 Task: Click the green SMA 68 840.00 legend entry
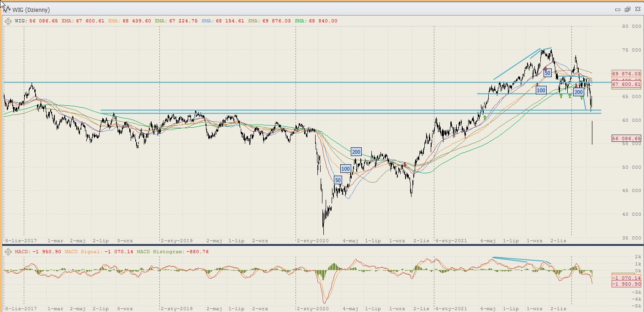pos(316,21)
